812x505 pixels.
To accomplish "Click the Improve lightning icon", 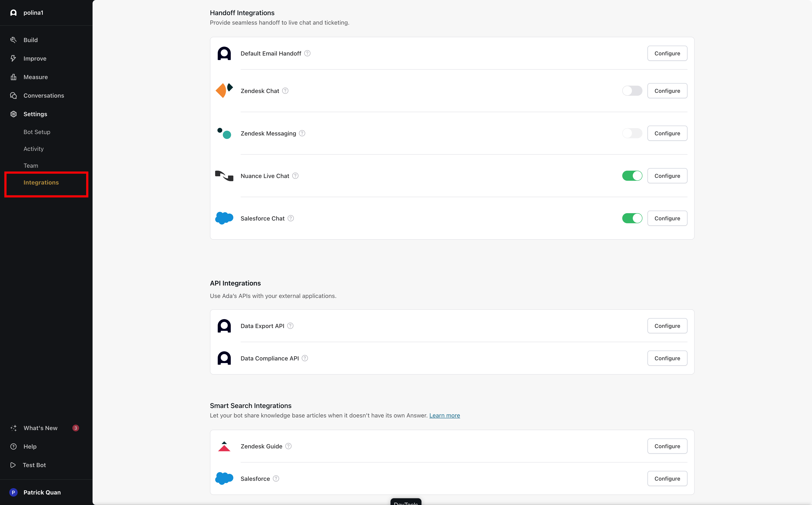I will coord(13,58).
